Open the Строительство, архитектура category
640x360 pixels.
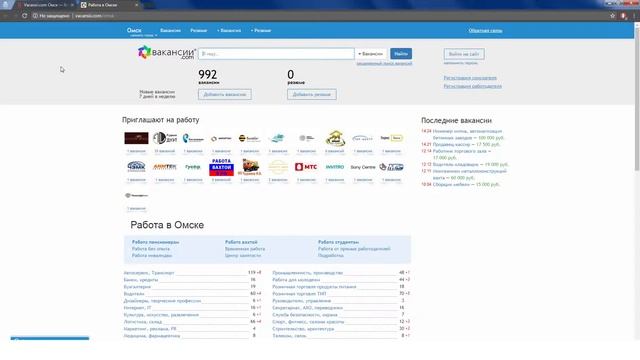(303, 329)
